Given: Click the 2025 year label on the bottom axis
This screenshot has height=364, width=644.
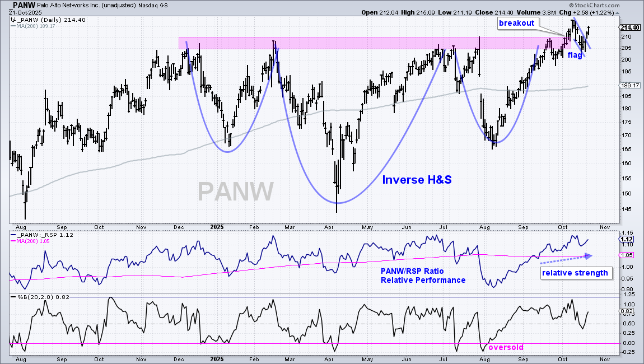Looking at the screenshot, I should pyautogui.click(x=217, y=359).
